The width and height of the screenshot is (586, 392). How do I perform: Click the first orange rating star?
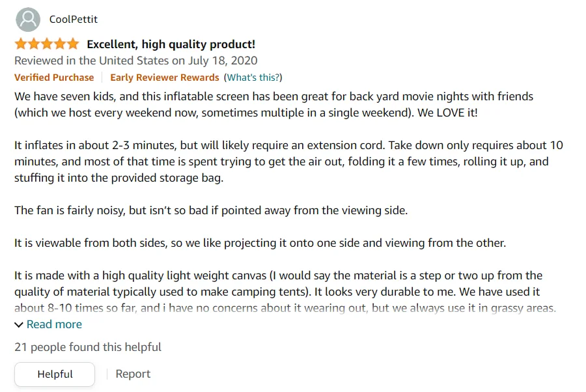point(21,44)
